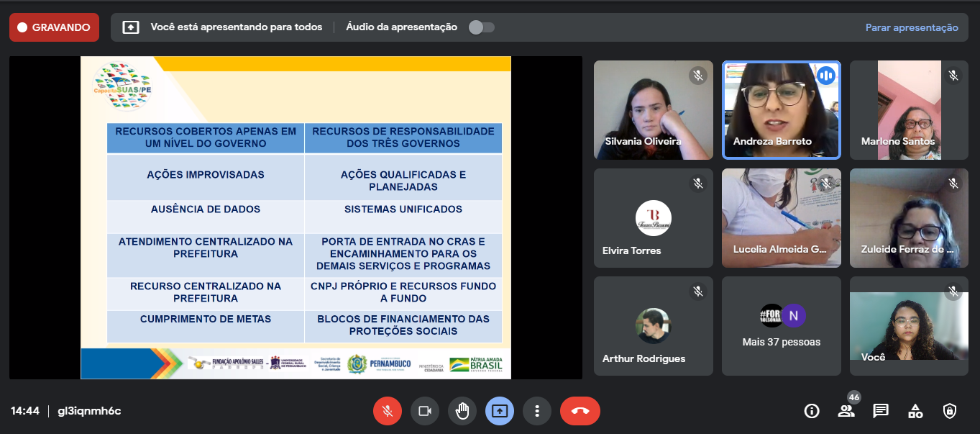Raise your hand

[x=462, y=411]
